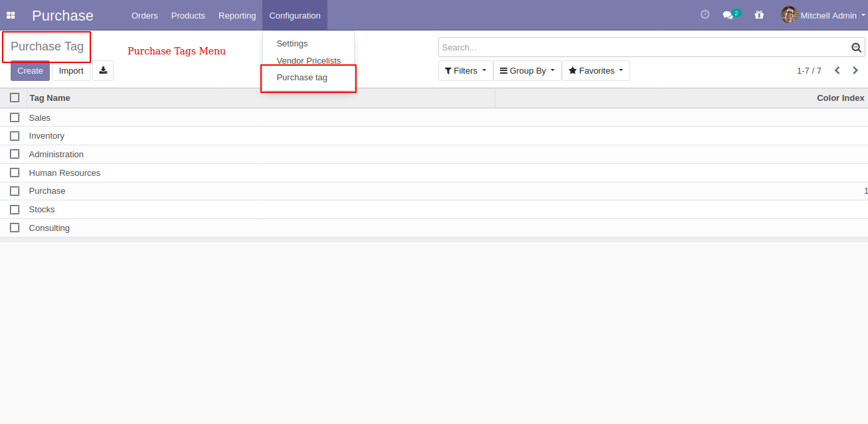Image resolution: width=868 pixels, height=424 pixels.
Task: Check the Consulting row checkbox
Action: [15, 228]
